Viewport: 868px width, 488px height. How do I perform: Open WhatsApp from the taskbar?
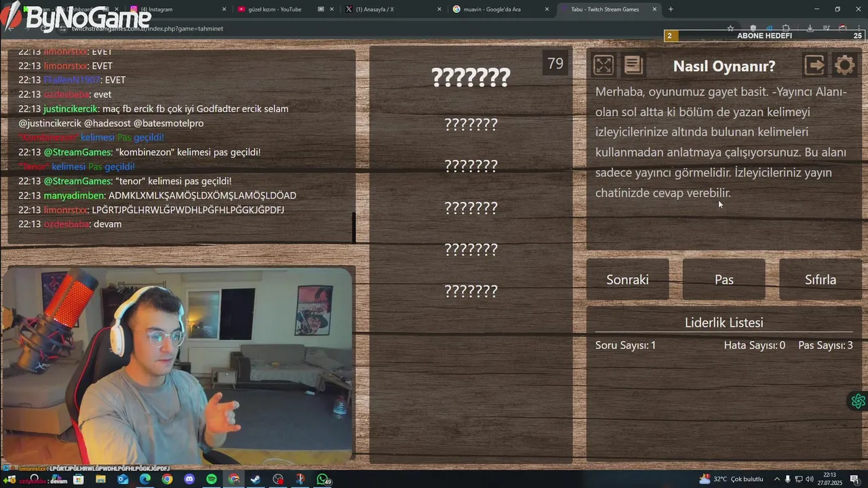point(322,479)
